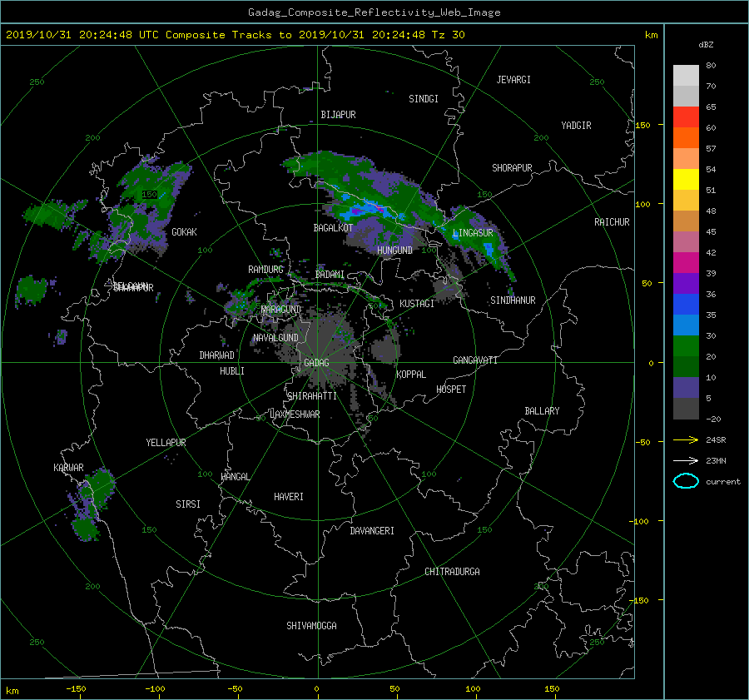This screenshot has height=700, width=749.
Task: Click the YELLAPUR city label
Action: point(166,443)
